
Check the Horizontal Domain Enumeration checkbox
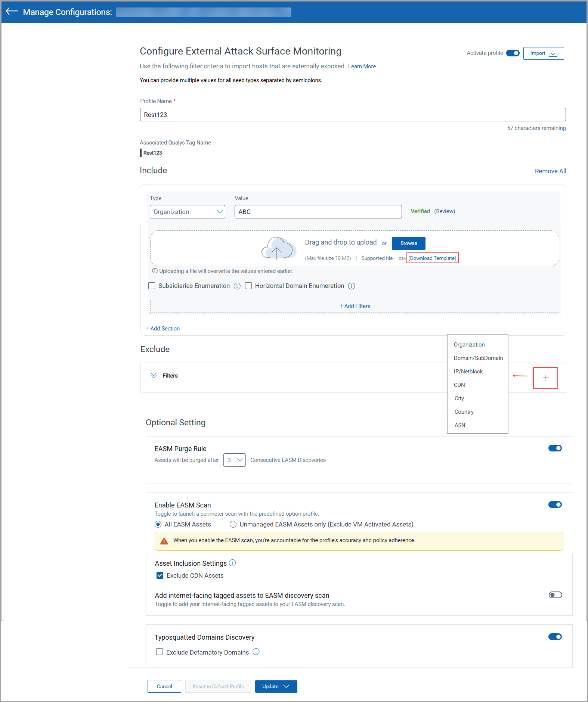[248, 286]
